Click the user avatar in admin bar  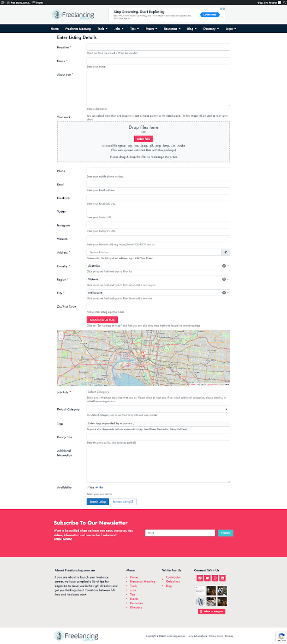point(279,2)
